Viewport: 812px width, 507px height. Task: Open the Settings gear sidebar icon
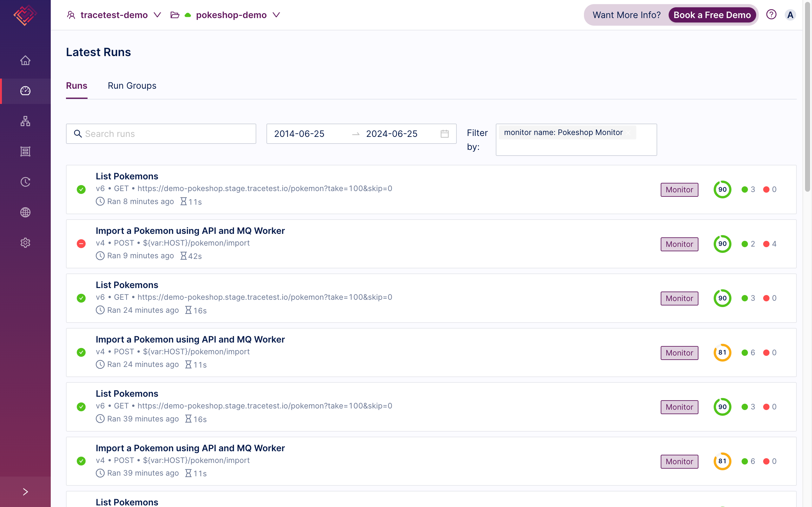point(25,242)
